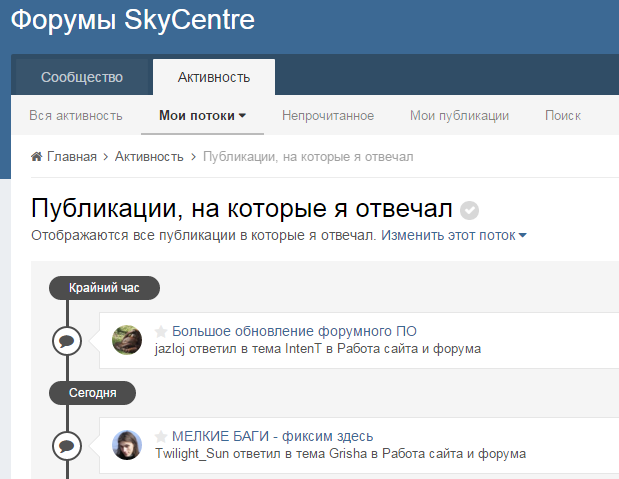Click the home icon in breadcrumbs

point(37,156)
